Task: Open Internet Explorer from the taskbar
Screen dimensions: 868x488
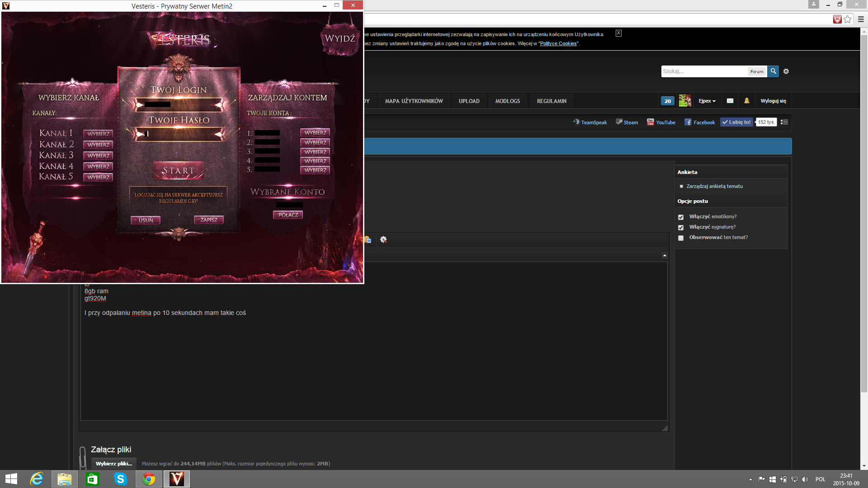Action: tap(37, 479)
